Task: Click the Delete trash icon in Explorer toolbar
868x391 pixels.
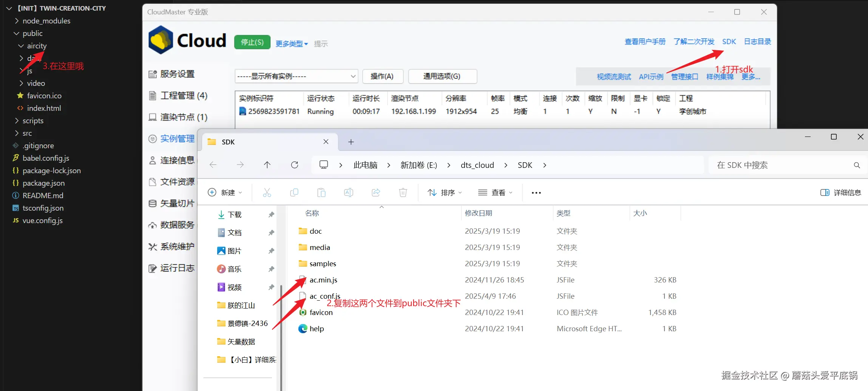Action: point(403,192)
